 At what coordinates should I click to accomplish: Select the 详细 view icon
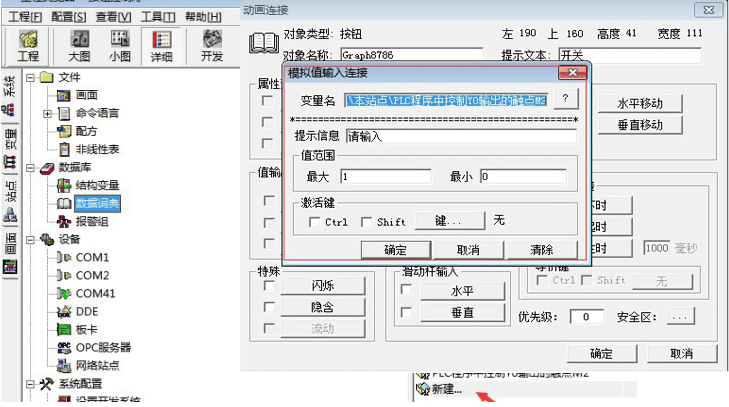(161, 46)
